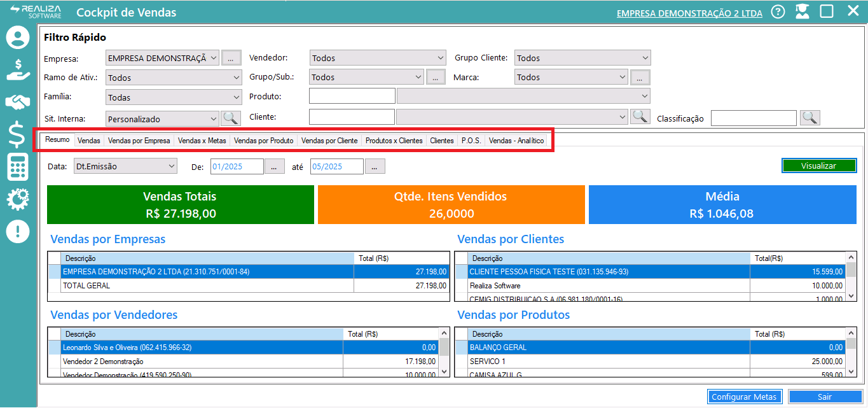Screen dimensions: 868x408
Task: Open date picker beside the até field
Action: point(375,166)
